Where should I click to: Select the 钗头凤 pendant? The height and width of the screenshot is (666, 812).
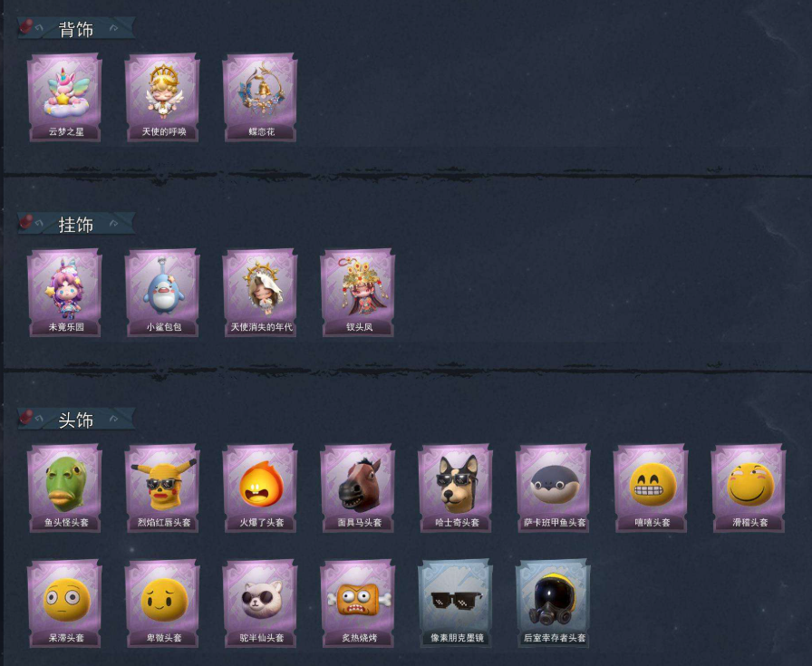pos(358,293)
